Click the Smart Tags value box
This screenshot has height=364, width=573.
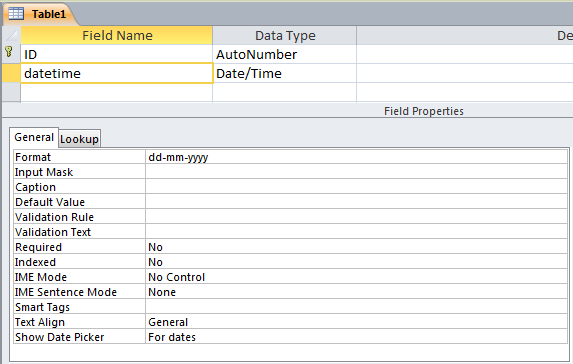(x=356, y=307)
